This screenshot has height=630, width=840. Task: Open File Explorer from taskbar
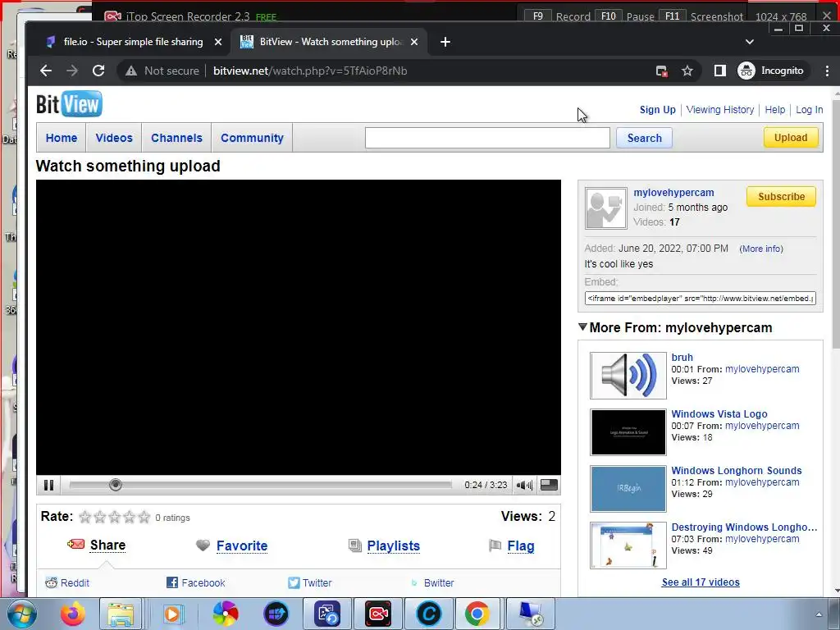(121, 614)
